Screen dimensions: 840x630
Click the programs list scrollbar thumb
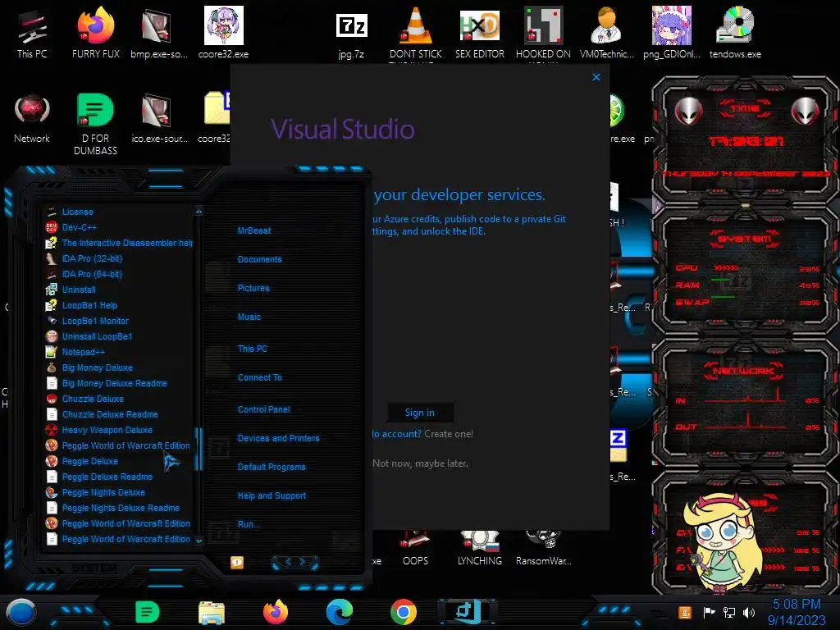click(x=199, y=449)
